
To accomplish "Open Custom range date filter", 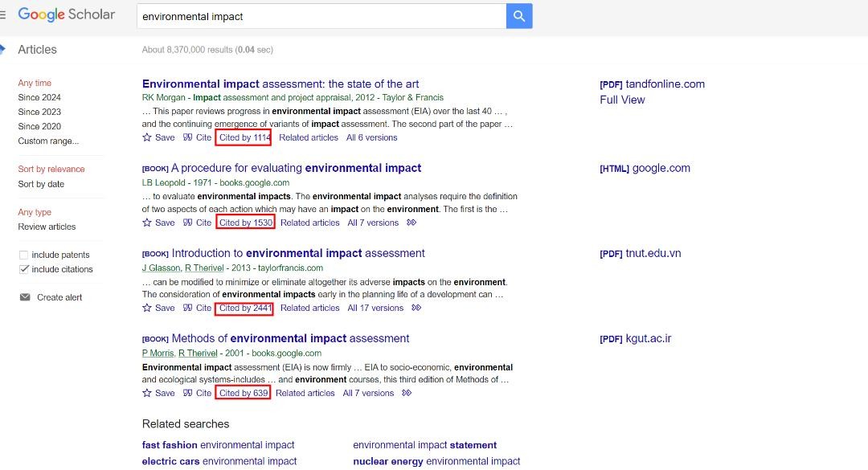I will coord(48,141).
